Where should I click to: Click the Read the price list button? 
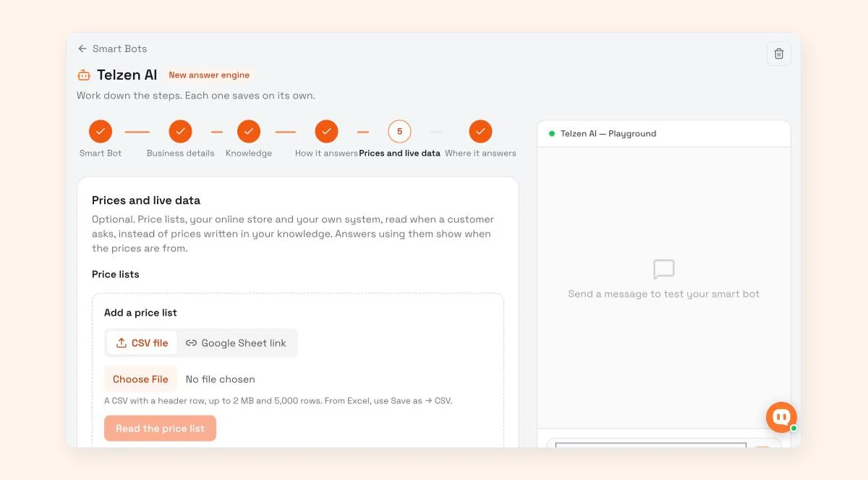click(x=160, y=429)
